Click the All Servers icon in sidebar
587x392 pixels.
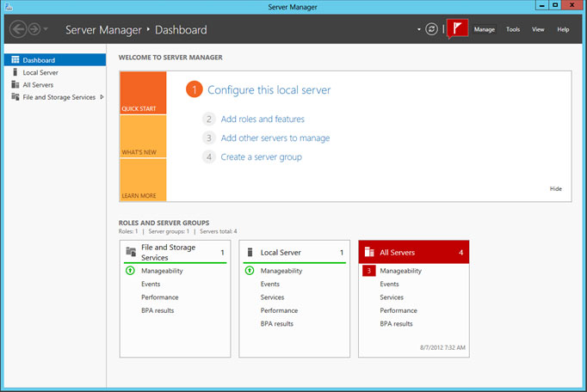pos(15,84)
